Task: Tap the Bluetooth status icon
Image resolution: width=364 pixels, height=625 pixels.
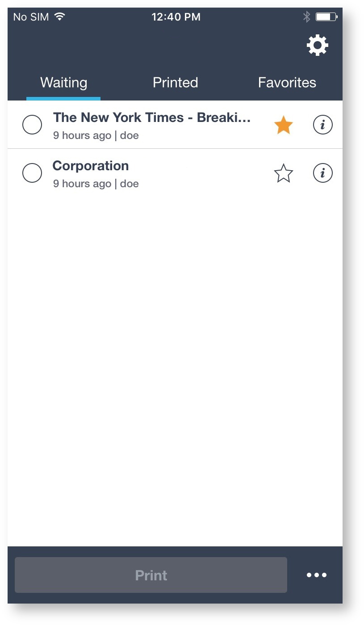Action: click(306, 17)
